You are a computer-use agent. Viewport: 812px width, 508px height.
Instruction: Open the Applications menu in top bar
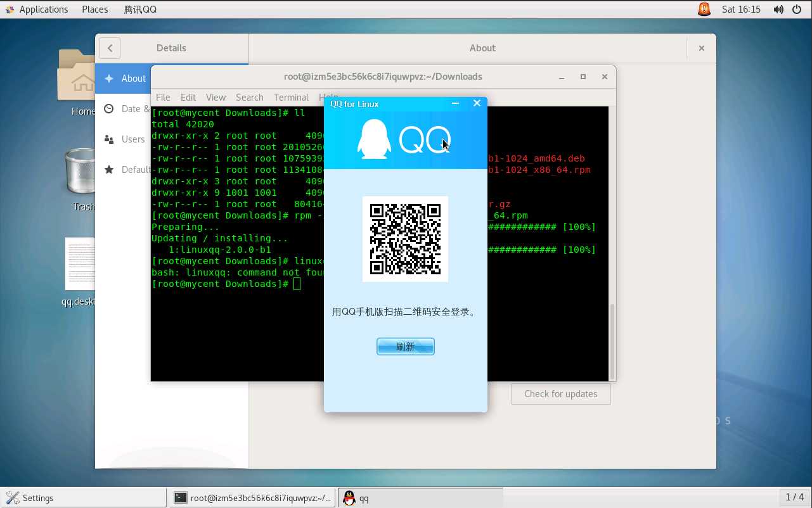point(37,10)
